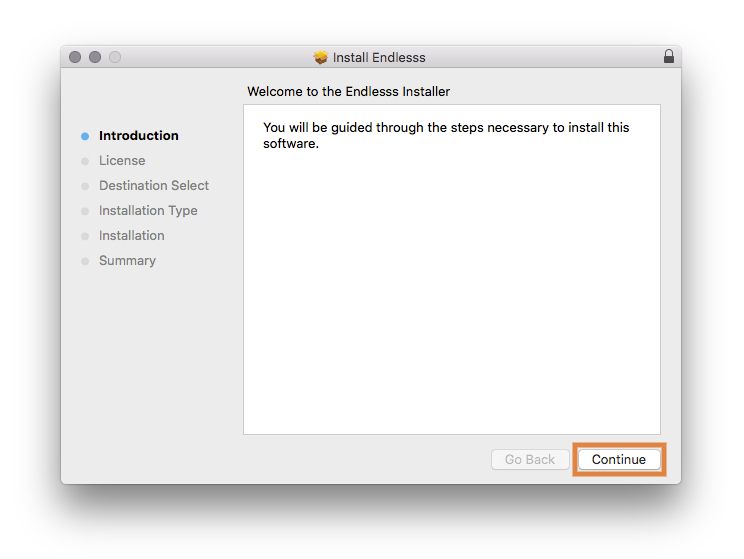Select the Introduction step in sidebar

click(139, 136)
